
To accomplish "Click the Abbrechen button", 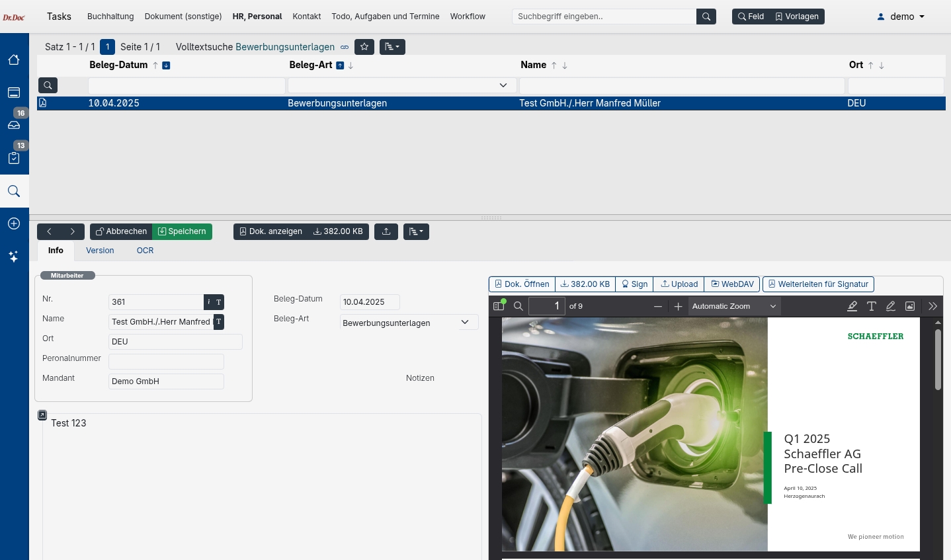I will pos(121,231).
